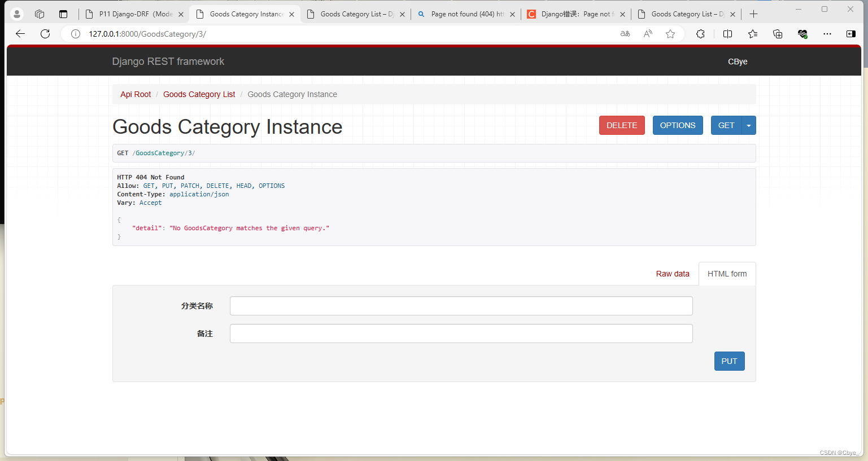Select the HTML form tab
This screenshot has width=868, height=461.
[727, 274]
